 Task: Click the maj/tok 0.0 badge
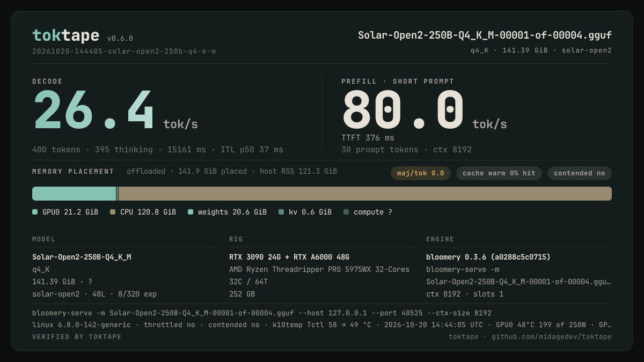point(421,173)
